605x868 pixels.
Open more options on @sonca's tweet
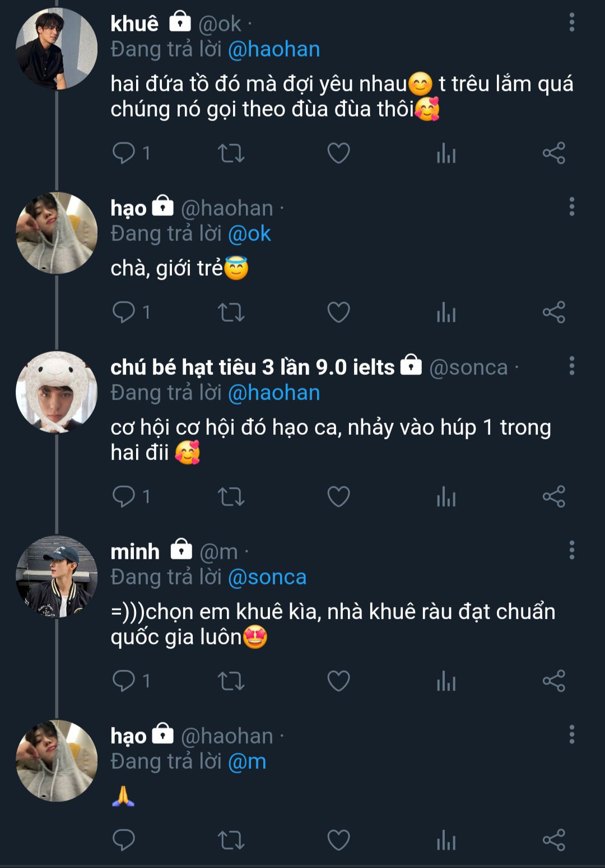571,366
